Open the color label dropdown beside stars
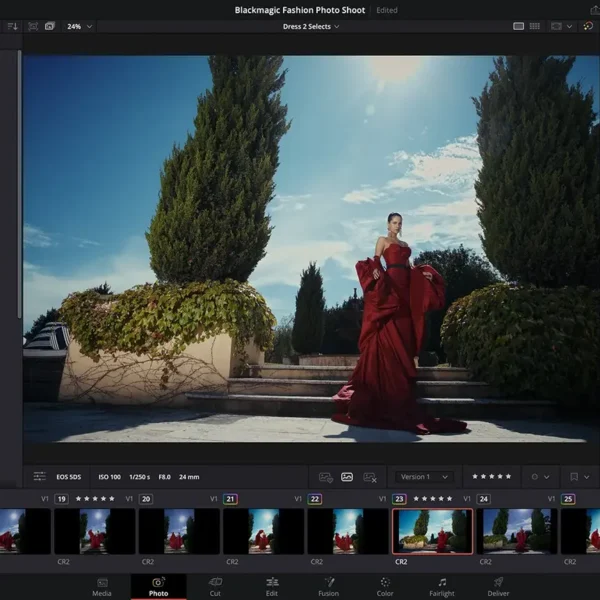Viewport: 600px width, 600px height. pyautogui.click(x=540, y=477)
